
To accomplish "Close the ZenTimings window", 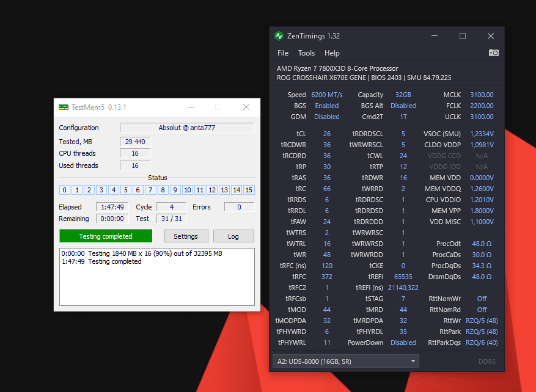I will 491,36.
